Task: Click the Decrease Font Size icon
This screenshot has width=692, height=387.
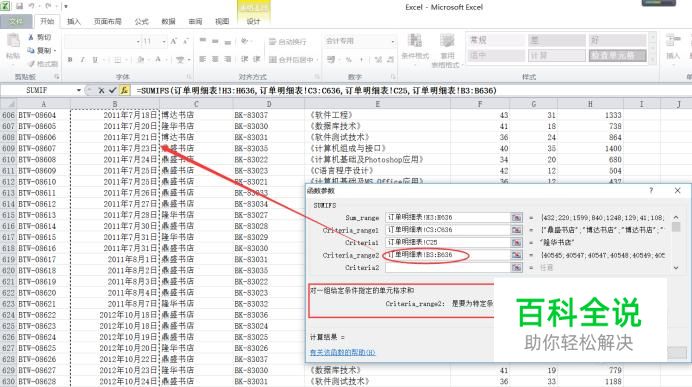Action: click(x=186, y=41)
